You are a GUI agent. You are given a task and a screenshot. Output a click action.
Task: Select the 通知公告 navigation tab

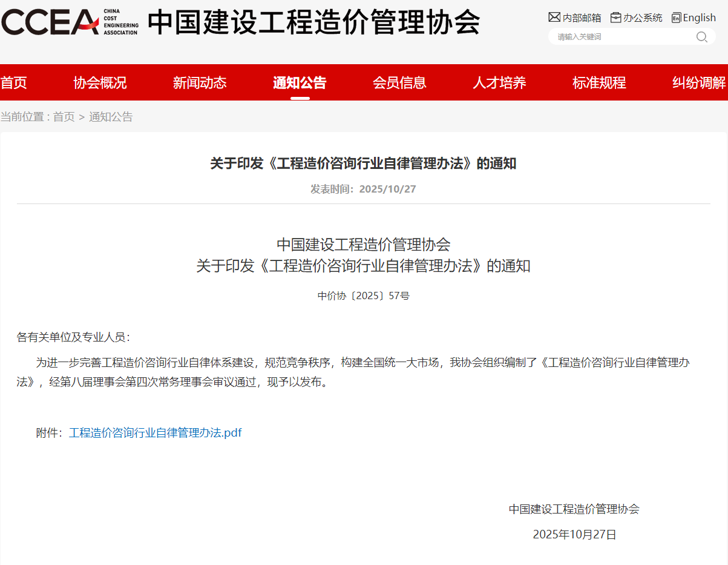pos(300,83)
